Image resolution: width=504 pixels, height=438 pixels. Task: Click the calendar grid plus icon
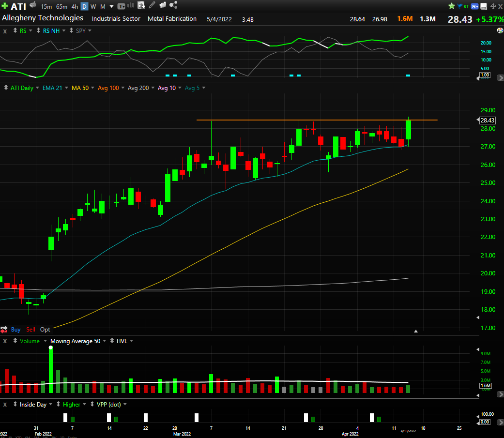(141, 5)
